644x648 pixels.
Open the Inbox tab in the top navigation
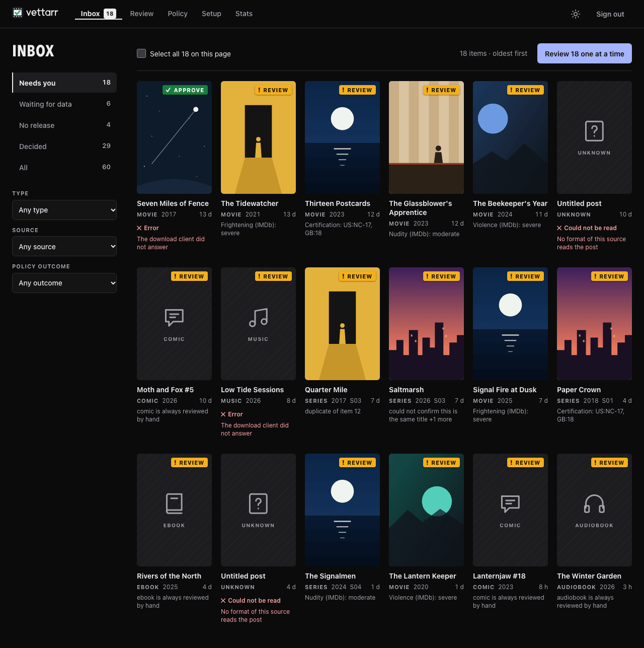(x=98, y=14)
